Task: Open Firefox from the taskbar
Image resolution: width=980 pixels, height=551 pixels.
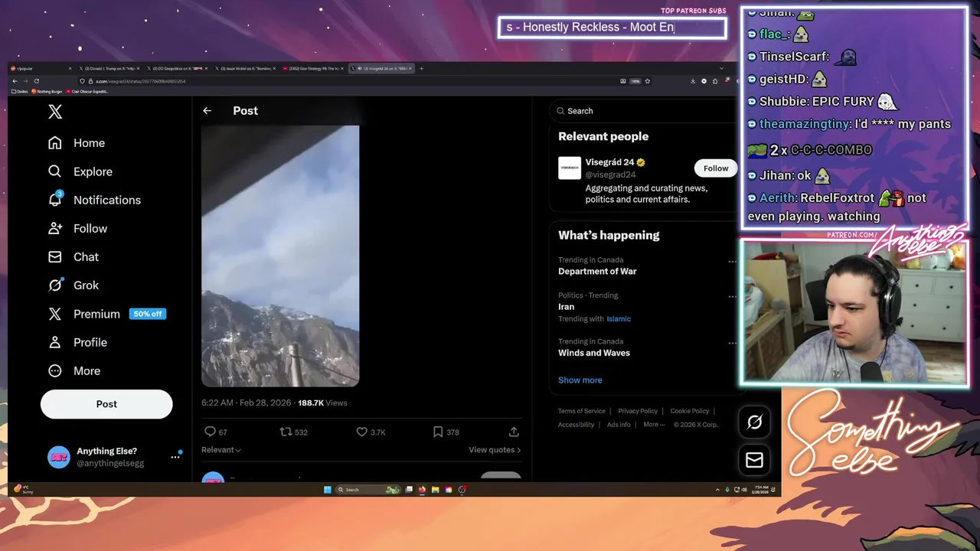Action: pyautogui.click(x=422, y=489)
